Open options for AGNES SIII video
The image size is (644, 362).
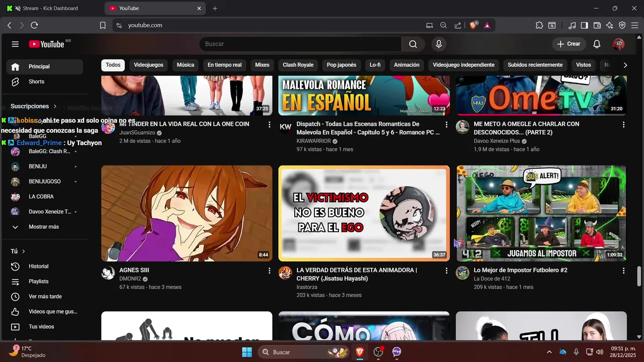click(269, 270)
